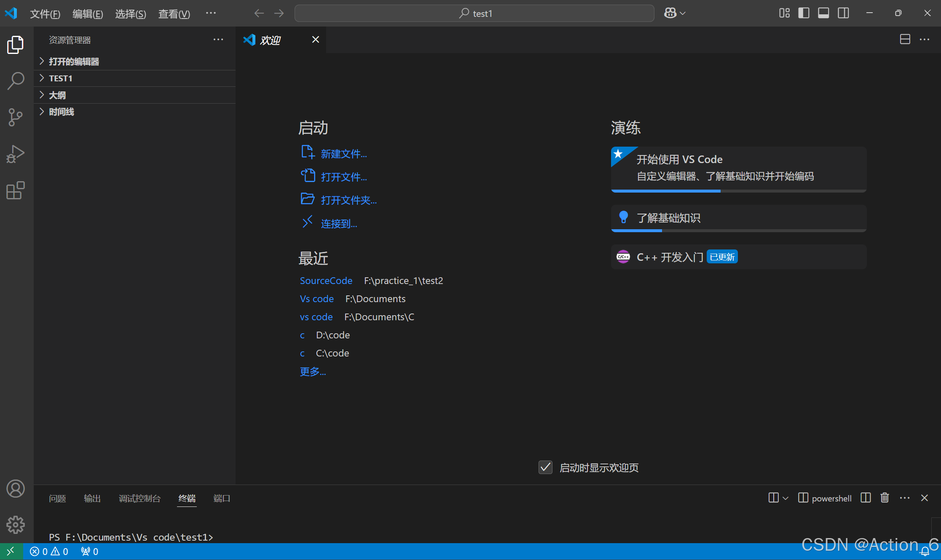Toggle the bottom panel visibility

tap(823, 13)
